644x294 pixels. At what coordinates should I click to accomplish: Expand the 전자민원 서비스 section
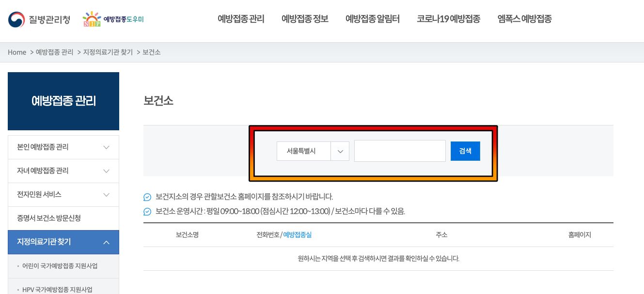point(63,194)
